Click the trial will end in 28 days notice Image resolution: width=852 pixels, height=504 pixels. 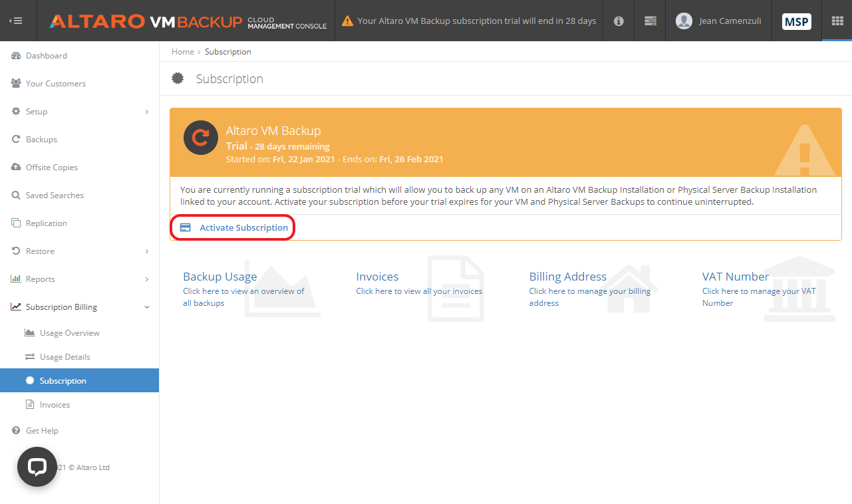[477, 21]
